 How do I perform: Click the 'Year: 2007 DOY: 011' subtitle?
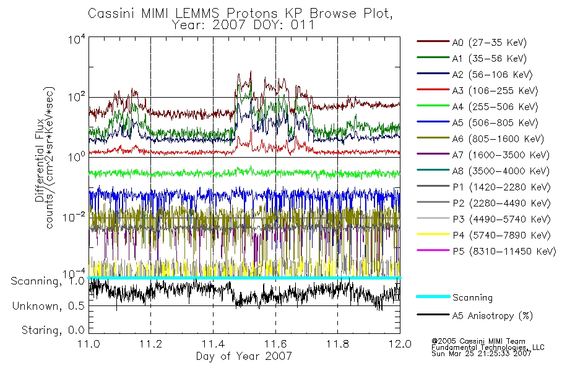(243, 25)
